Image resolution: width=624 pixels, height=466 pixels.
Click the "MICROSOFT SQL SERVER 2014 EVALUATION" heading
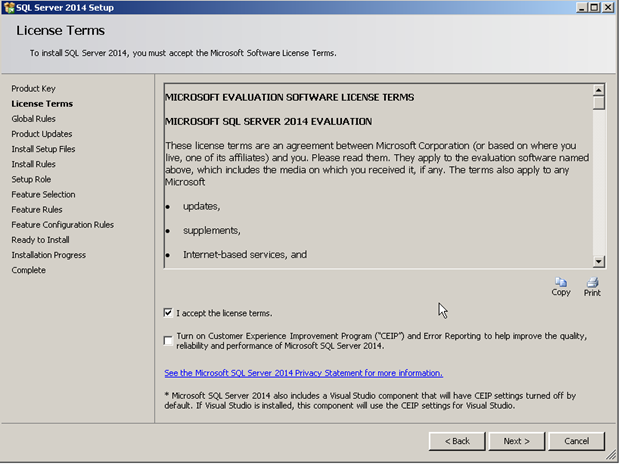(x=270, y=122)
